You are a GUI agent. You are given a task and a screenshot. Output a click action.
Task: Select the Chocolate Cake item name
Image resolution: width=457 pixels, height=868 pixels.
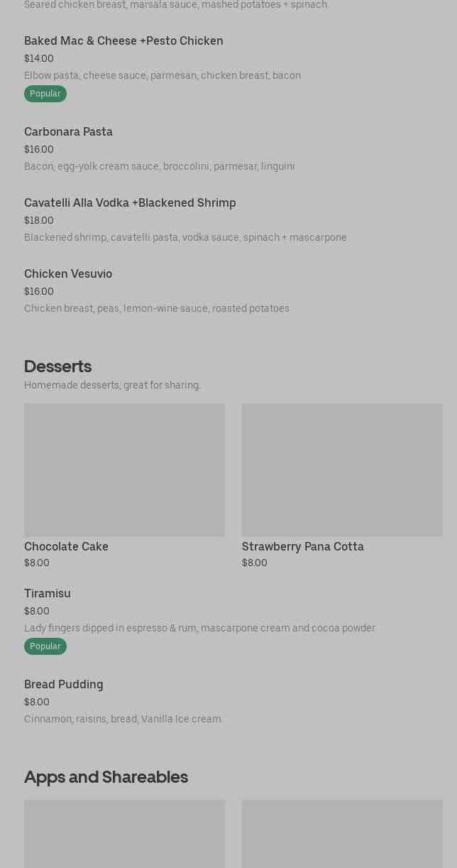pyautogui.click(x=66, y=547)
